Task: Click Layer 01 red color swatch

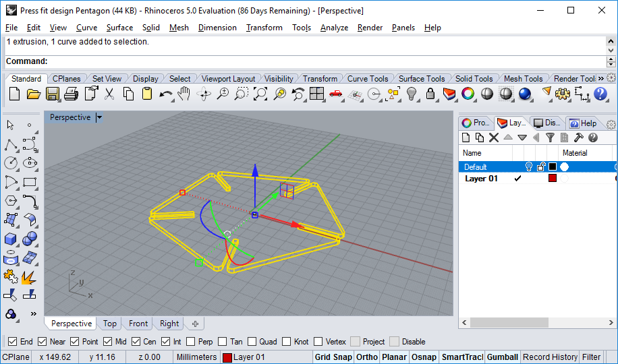Action: [553, 178]
